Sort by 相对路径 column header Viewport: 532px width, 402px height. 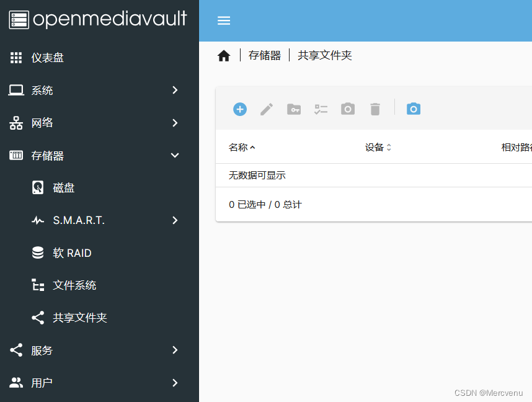click(516, 148)
